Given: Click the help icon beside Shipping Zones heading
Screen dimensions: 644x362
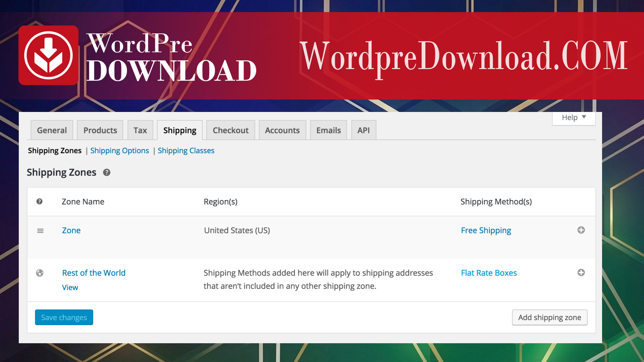Looking at the screenshot, I should pyautogui.click(x=107, y=173).
